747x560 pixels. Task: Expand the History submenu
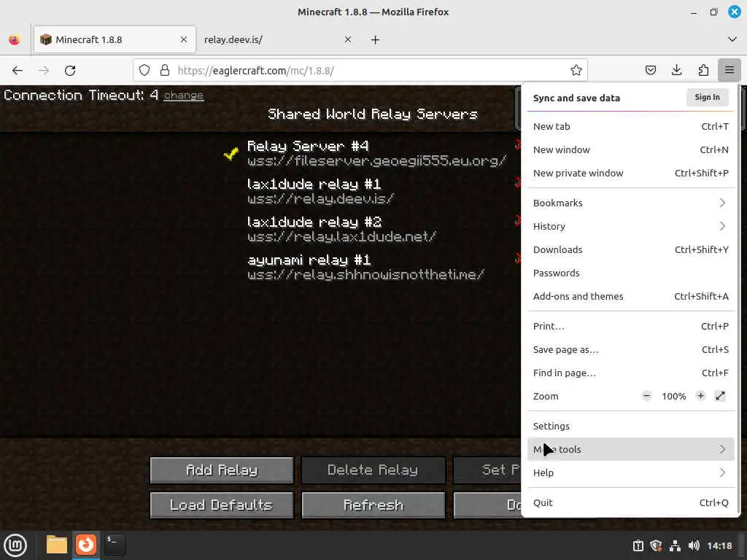tap(630, 226)
